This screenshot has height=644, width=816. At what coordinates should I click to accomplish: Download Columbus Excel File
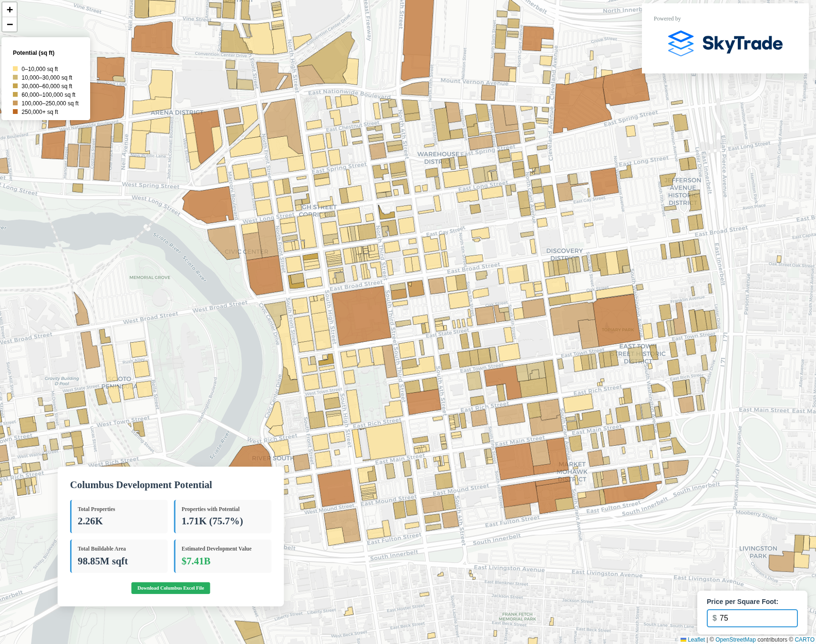170,588
